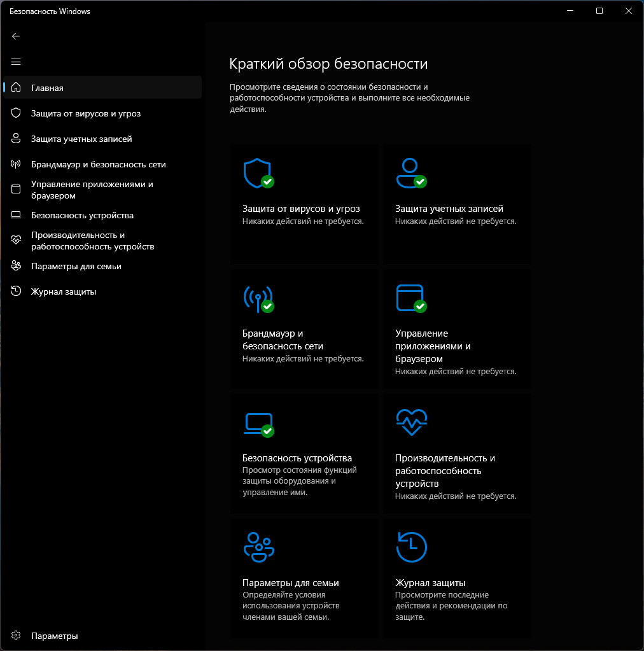The width and height of the screenshot is (644, 651).
Task: Open the Параметры для семьи tile title
Action: (291, 583)
